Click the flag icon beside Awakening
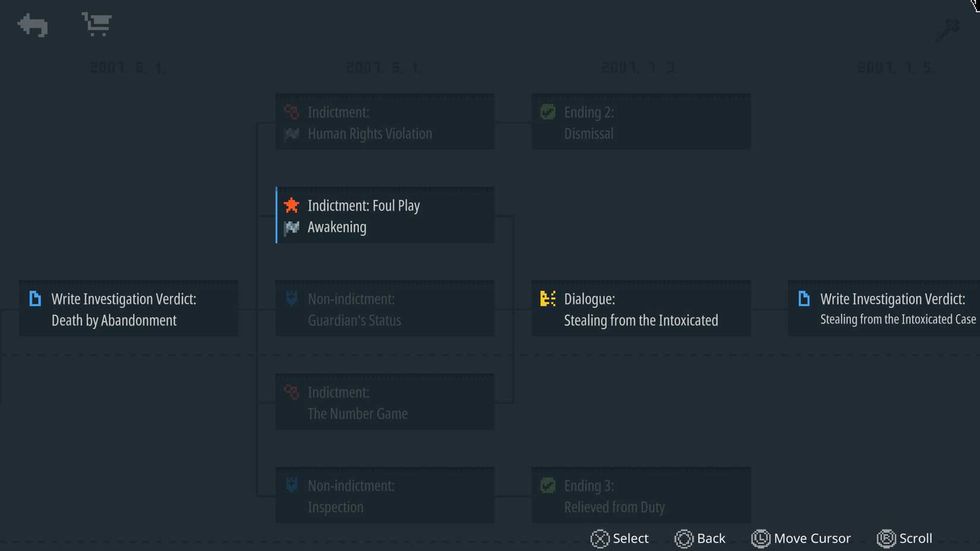The image size is (980, 551). (x=292, y=227)
